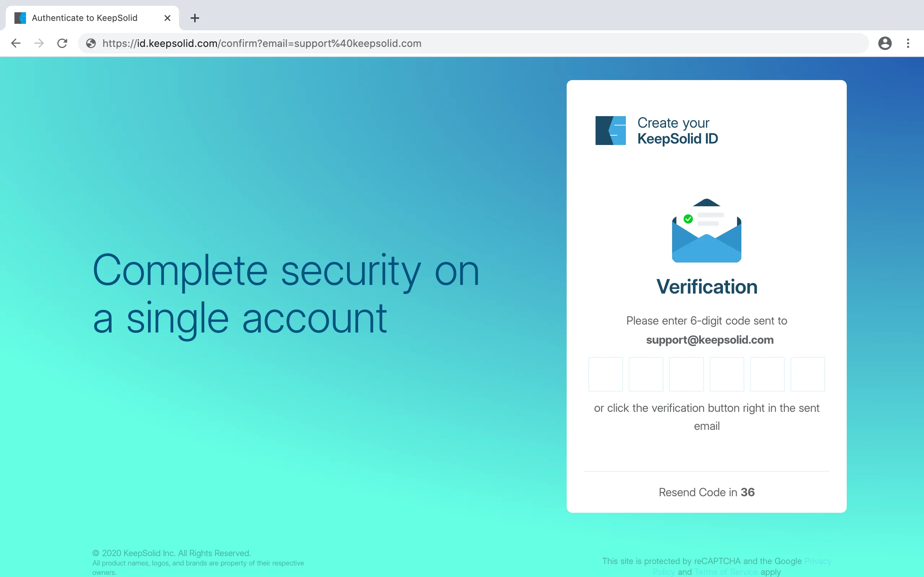Image resolution: width=924 pixels, height=577 pixels.
Task: Focus the sixth code digit box
Action: tap(807, 374)
